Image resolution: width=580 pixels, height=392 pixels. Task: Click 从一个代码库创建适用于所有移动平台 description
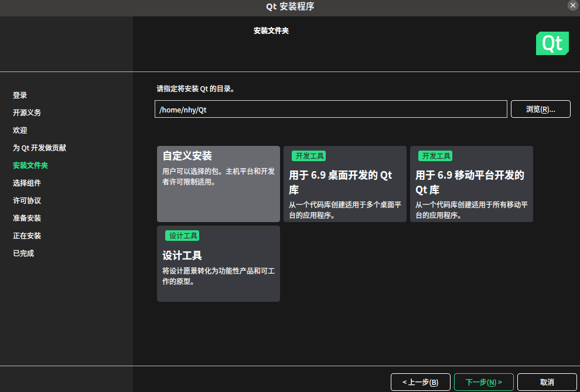(472, 210)
